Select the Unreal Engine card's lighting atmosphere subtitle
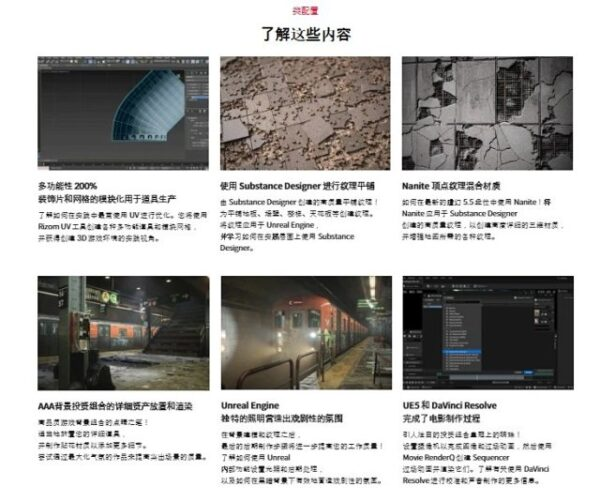The image size is (600, 502). coord(282,419)
